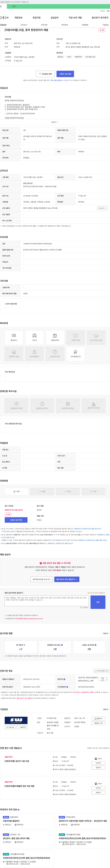Click the SW company logo

(x=16, y=720)
